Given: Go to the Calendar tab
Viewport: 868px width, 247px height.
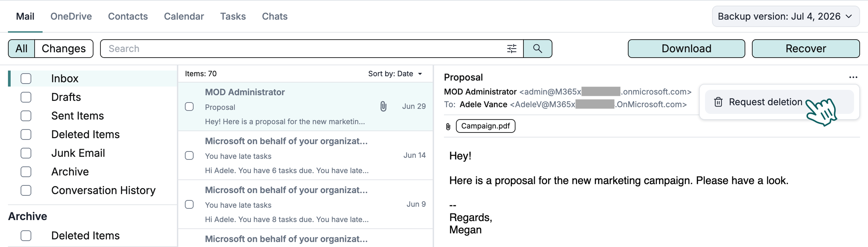Looking at the screenshot, I should point(184,16).
